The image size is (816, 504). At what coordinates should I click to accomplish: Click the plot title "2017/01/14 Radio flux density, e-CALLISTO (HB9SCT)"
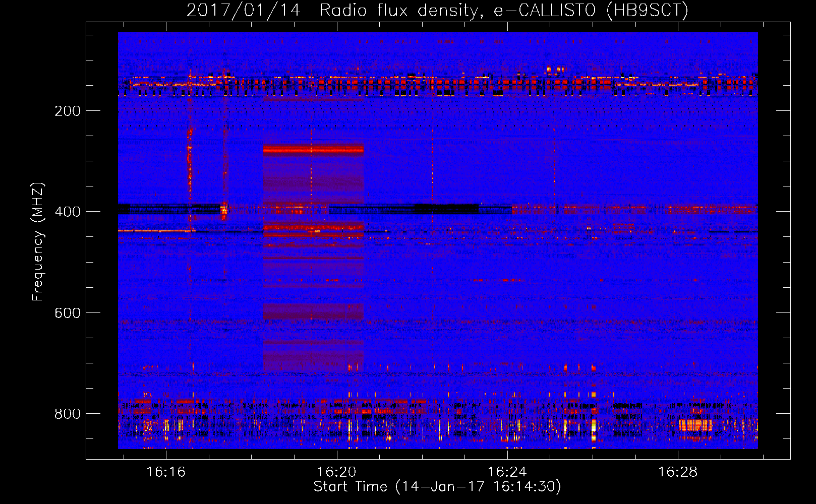click(x=437, y=10)
